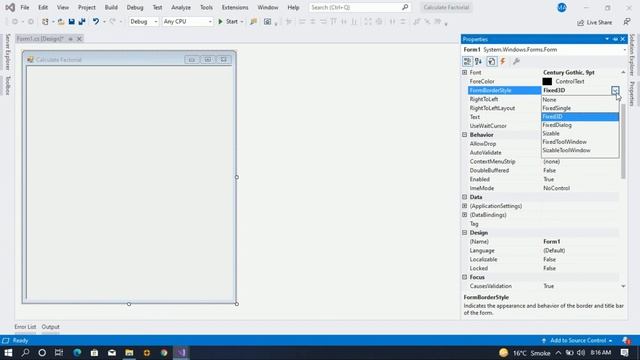Open the FormBorderStyle dropdown arrow
Screen dimensions: 640x360
615,90
